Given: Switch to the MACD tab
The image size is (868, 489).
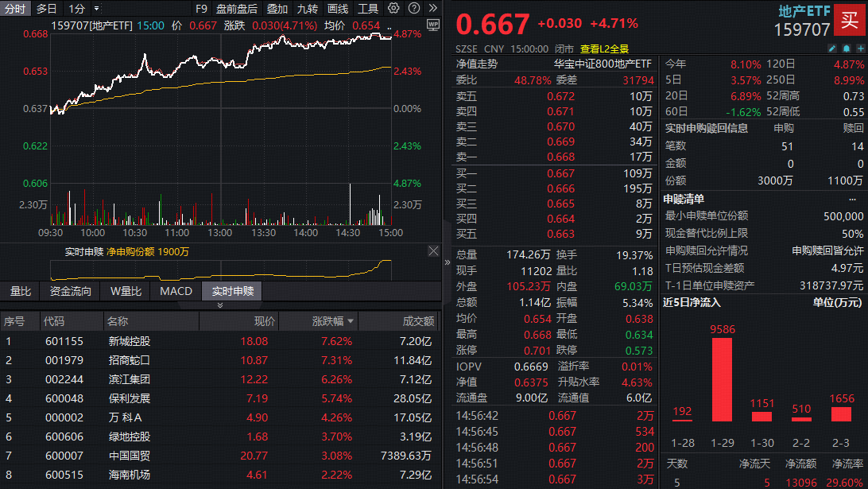Looking at the screenshot, I should [x=176, y=291].
